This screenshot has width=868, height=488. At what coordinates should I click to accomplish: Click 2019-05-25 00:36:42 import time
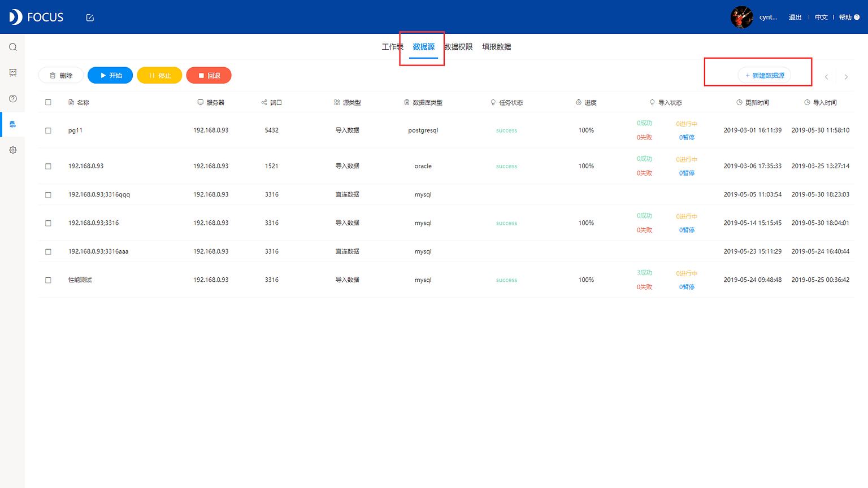pos(821,280)
